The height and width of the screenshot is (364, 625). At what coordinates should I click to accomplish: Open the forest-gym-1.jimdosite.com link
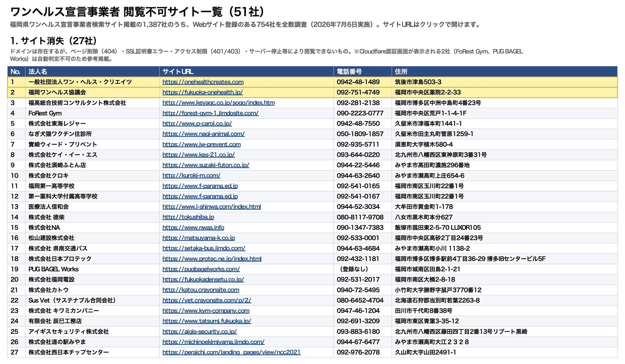click(x=210, y=113)
